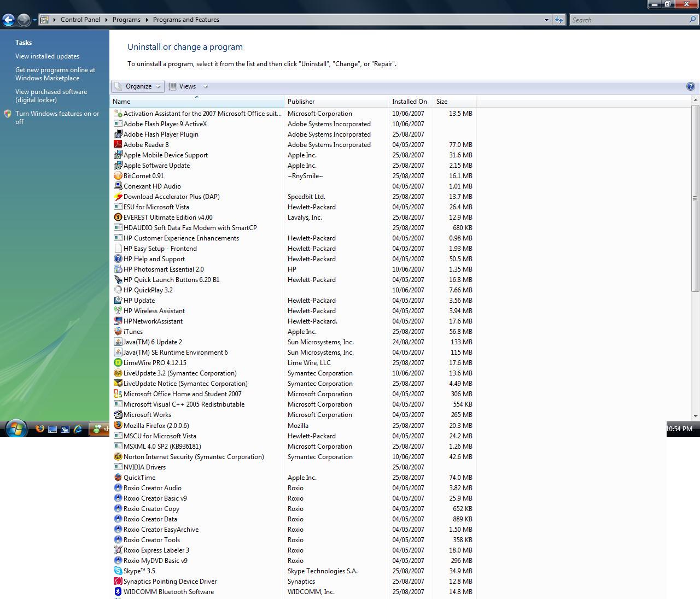Open the recent pages dropdown beside Forward
The height and width of the screenshot is (599, 700).
[34, 20]
